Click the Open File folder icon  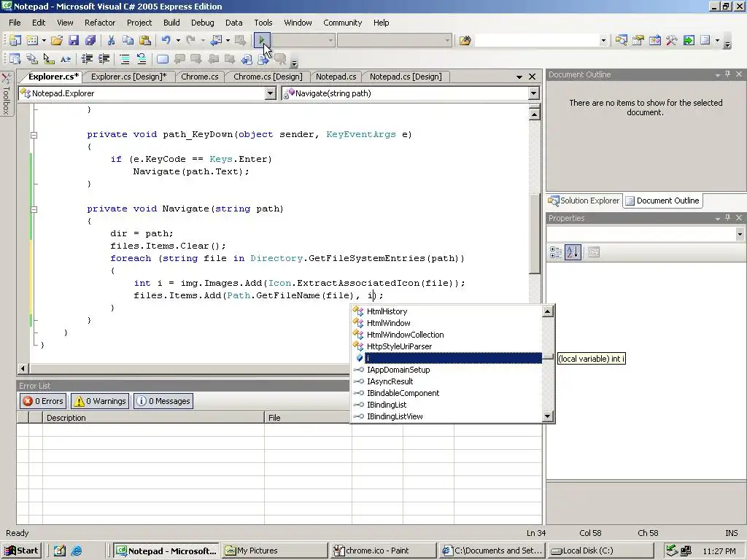click(57, 41)
